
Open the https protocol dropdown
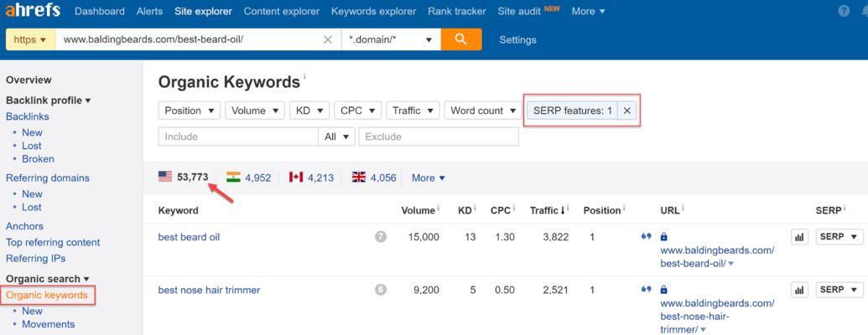point(30,40)
